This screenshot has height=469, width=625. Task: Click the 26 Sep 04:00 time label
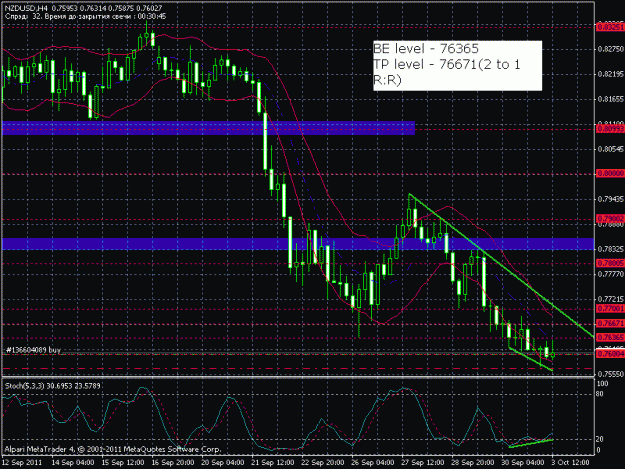coord(373,462)
